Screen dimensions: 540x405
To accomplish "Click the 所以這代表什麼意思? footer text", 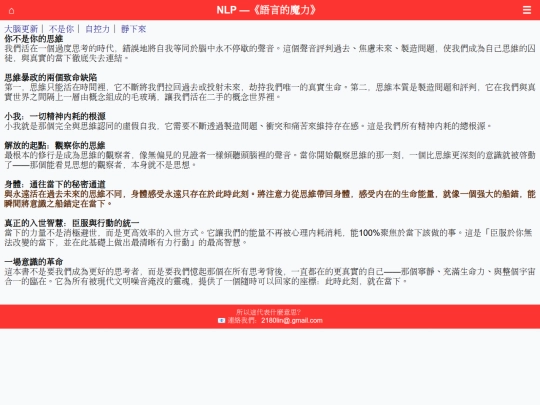I will 269,312.
